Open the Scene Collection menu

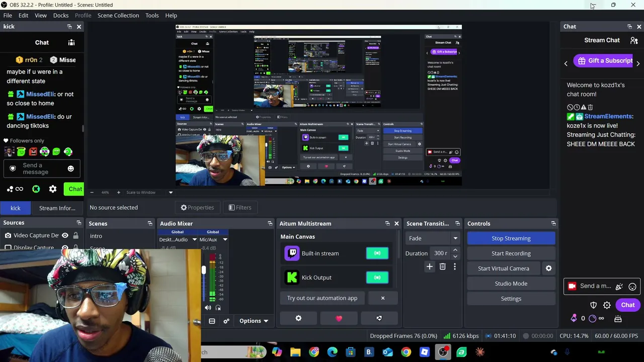tap(118, 16)
